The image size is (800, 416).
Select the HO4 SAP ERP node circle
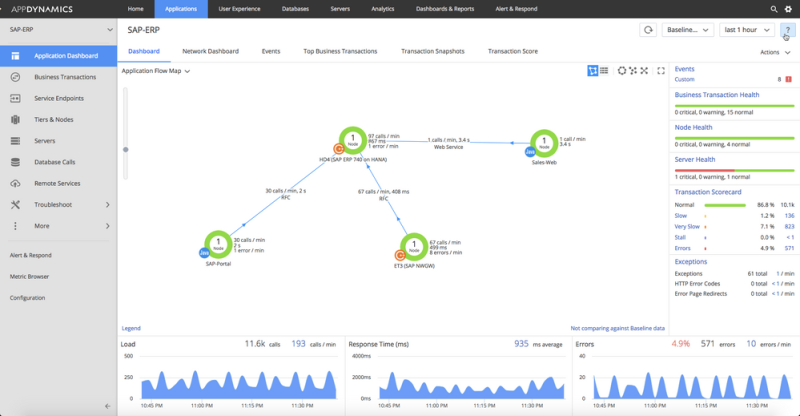point(353,140)
